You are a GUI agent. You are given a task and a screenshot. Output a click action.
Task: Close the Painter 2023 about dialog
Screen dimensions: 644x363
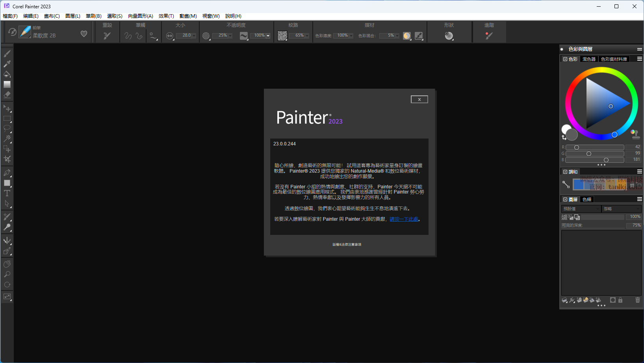pos(419,99)
